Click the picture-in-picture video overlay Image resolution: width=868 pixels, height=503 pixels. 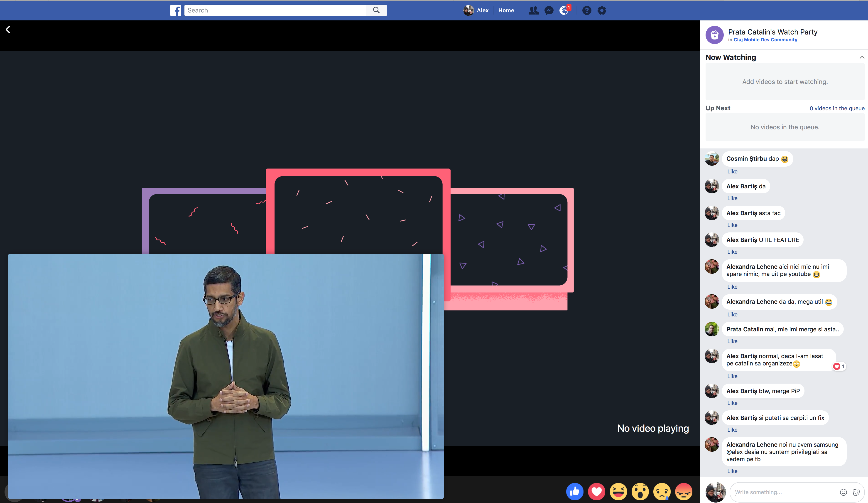tap(226, 376)
